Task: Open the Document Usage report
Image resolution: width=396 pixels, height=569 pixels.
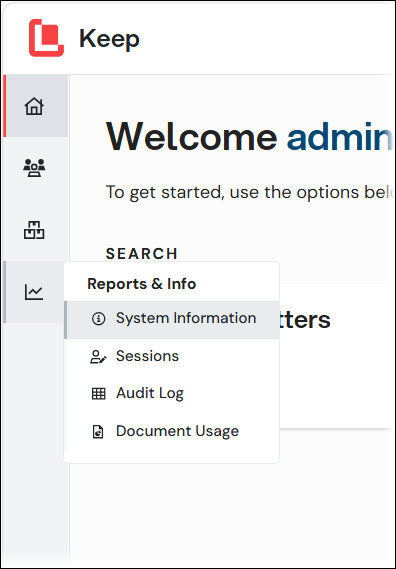Action: [172, 431]
